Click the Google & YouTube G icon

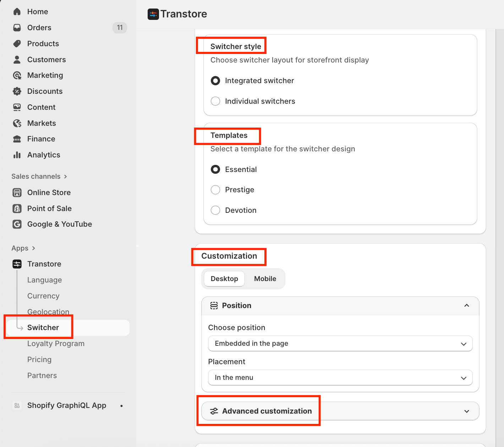(x=17, y=224)
